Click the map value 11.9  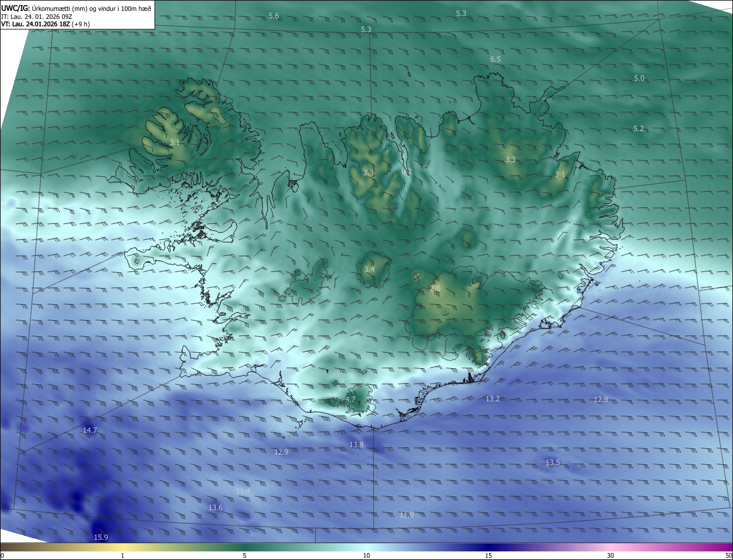pyautogui.click(x=407, y=515)
